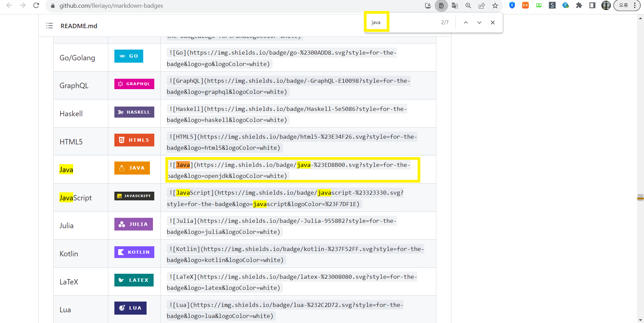This screenshot has width=644, height=323.
Task: Open the S extension icon
Action: point(552,5)
